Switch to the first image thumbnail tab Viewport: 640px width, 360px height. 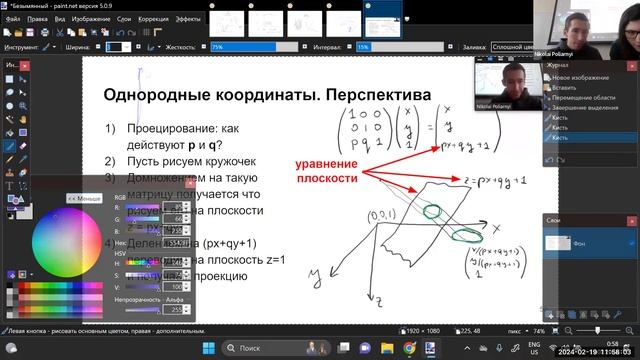(227, 24)
